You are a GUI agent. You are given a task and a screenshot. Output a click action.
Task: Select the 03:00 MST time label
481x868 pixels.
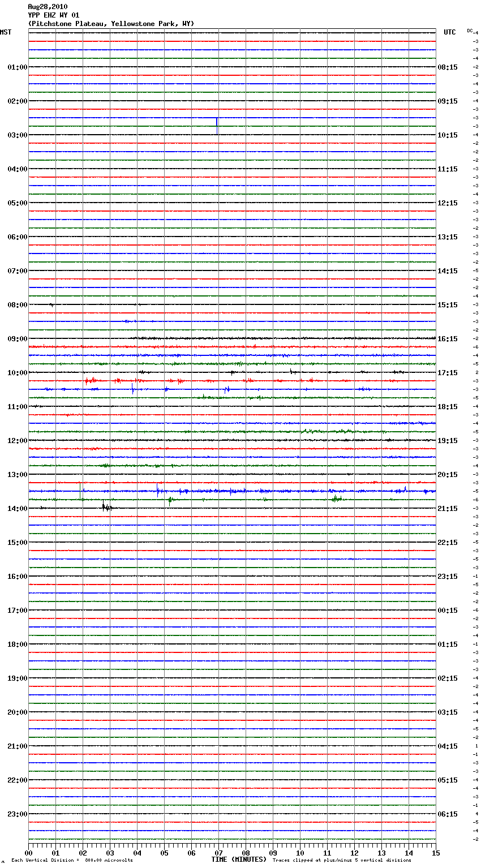pyautogui.click(x=18, y=135)
